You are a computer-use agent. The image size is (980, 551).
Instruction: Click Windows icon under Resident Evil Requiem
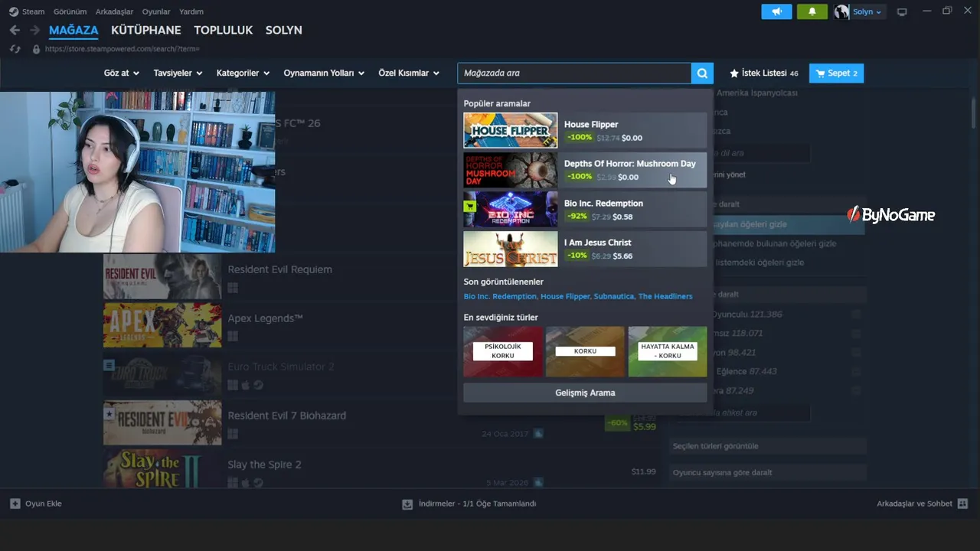[233, 288]
